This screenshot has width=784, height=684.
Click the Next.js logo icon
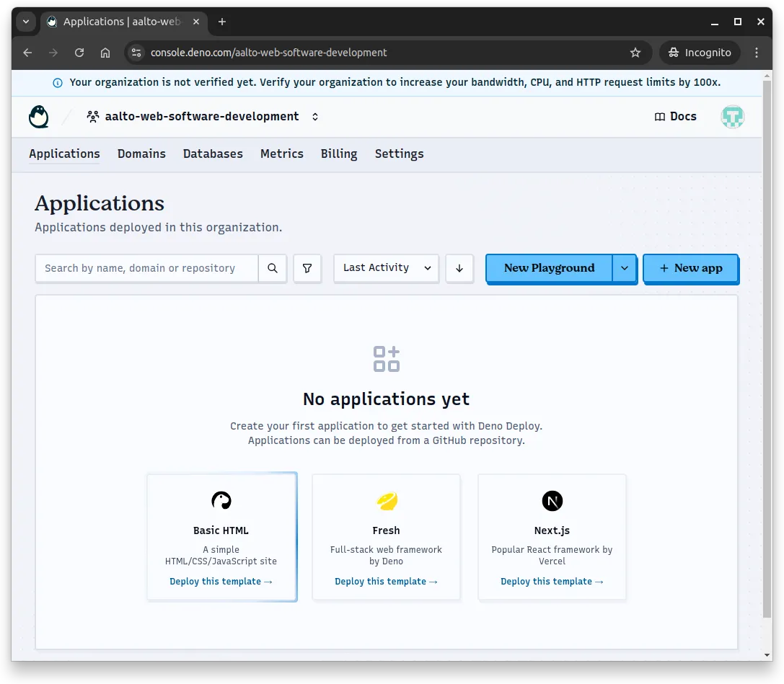point(552,500)
